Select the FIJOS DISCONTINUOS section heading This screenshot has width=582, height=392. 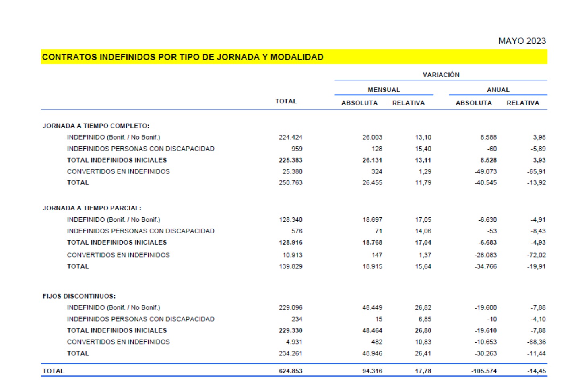79,296
